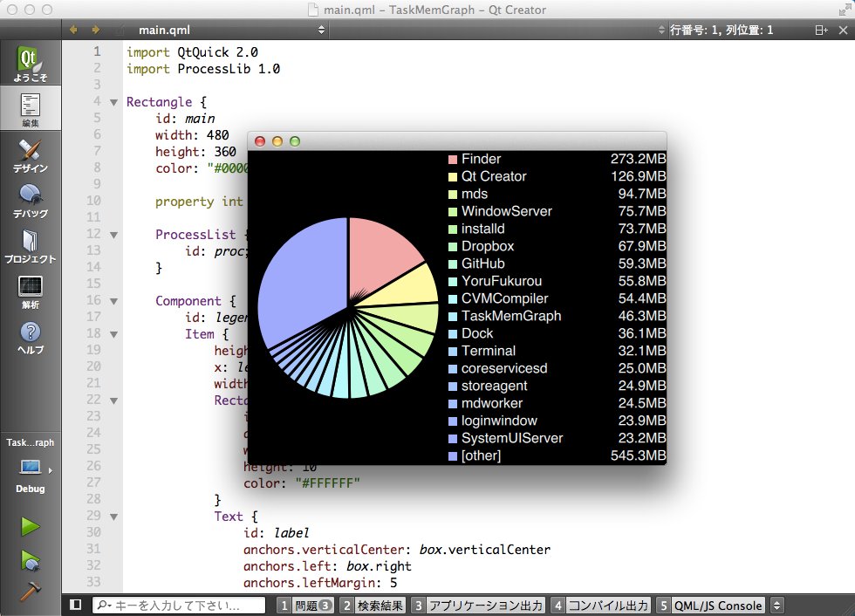Open Help (ヘルプ) mode

click(31, 337)
